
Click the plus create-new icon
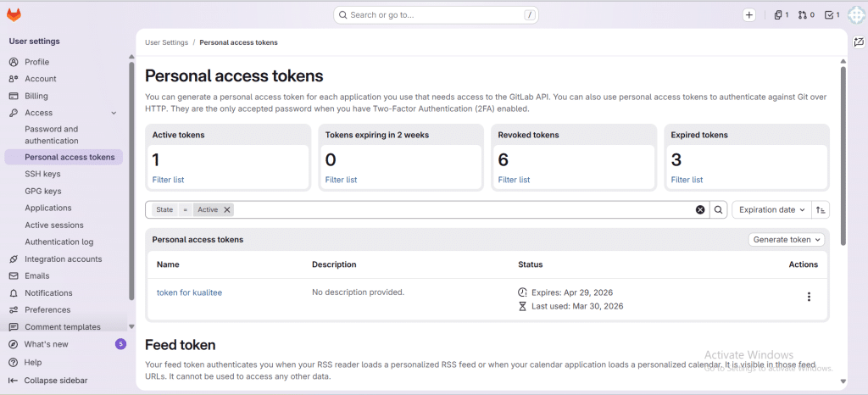pyautogui.click(x=748, y=14)
